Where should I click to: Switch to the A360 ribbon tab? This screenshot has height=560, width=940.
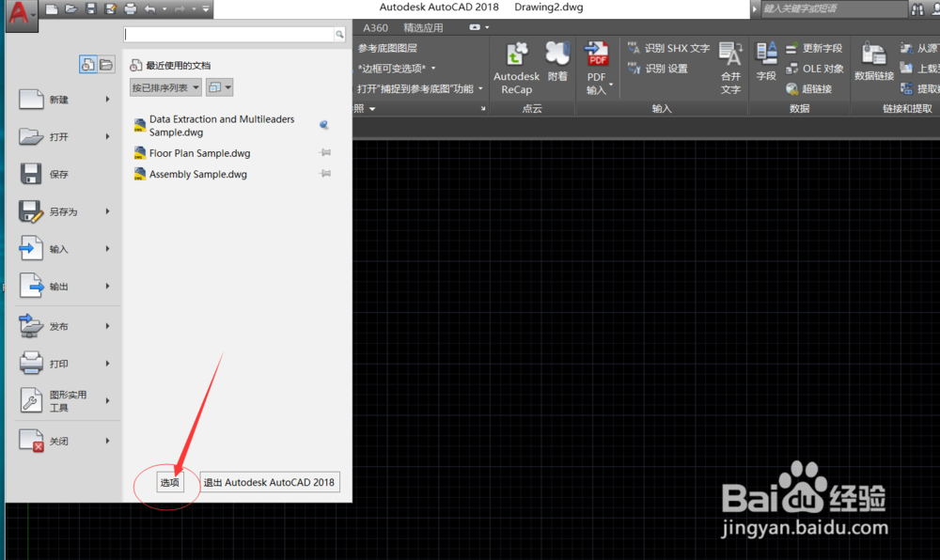coord(375,27)
